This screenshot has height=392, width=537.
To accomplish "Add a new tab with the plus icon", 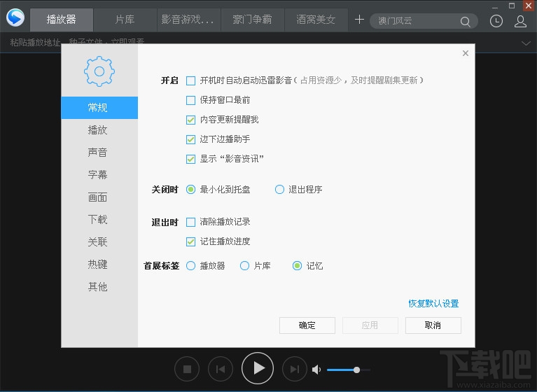I will coord(359,20).
